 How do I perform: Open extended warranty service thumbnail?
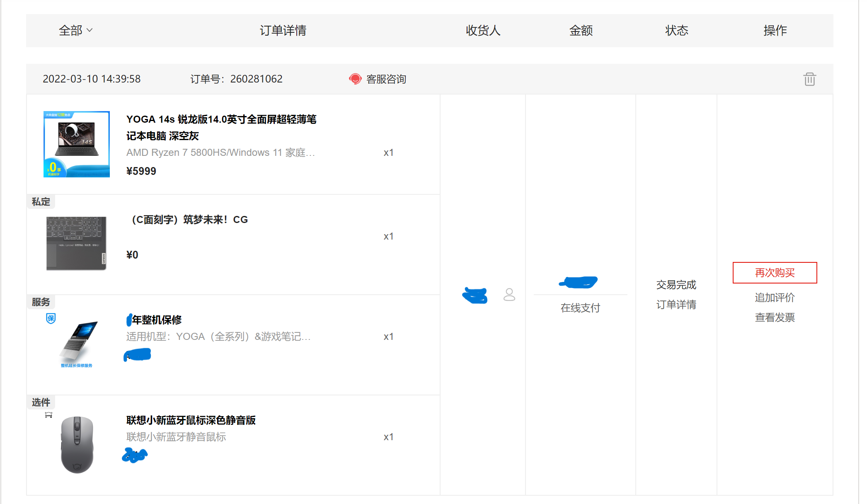(77, 344)
